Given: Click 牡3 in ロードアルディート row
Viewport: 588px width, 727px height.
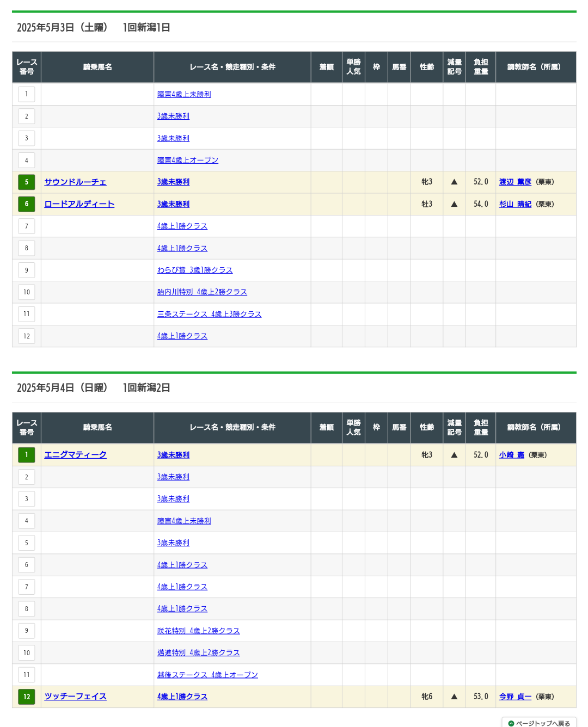Looking at the screenshot, I should pos(427,204).
